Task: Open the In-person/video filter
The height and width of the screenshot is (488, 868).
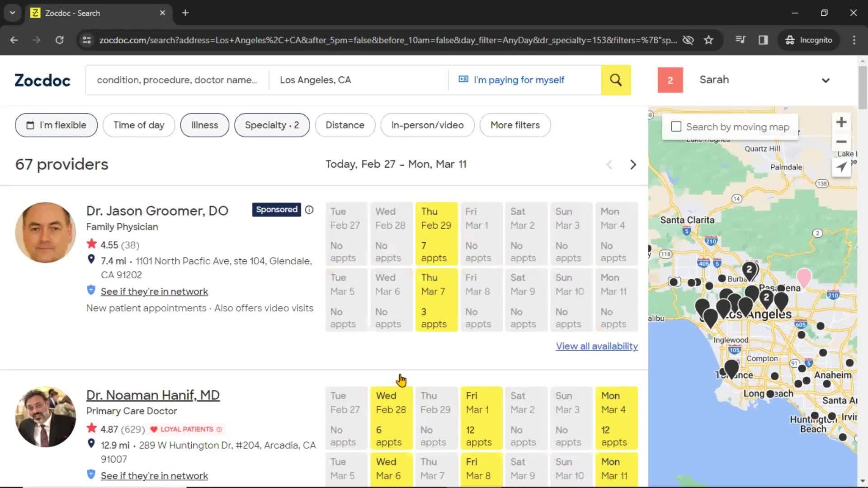Action: pos(427,125)
